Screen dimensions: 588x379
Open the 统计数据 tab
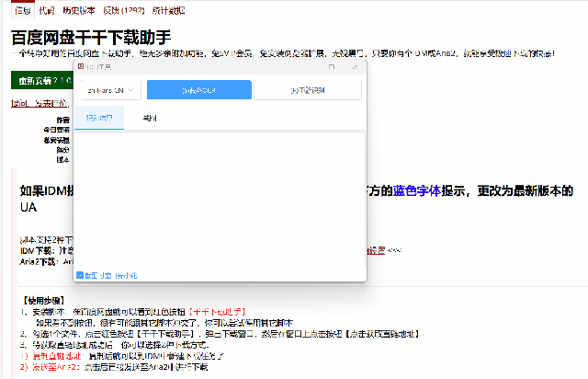pos(168,10)
